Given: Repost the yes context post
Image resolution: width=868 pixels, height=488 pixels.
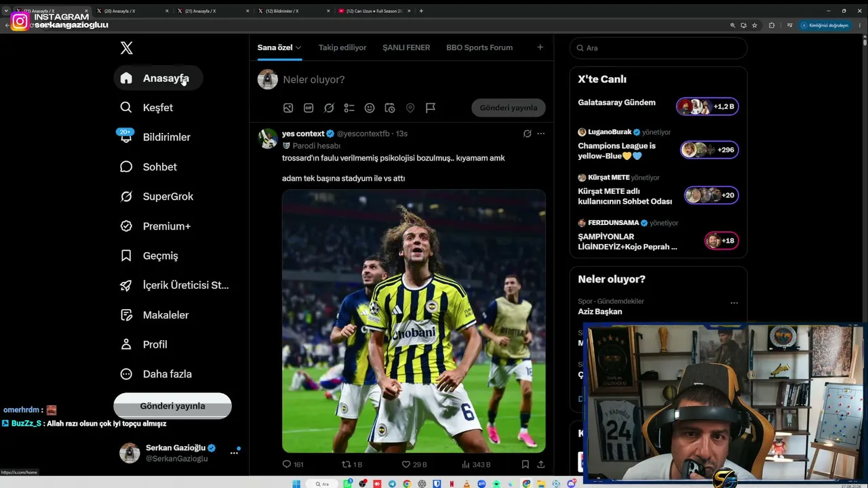Looking at the screenshot, I should 352,464.
